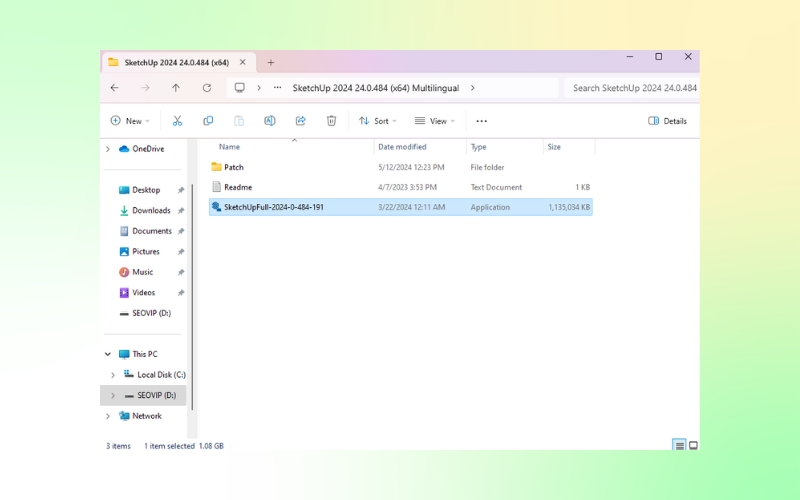Switch to details view toggle in status bar
Screen dimensions: 800x500
[679, 445]
